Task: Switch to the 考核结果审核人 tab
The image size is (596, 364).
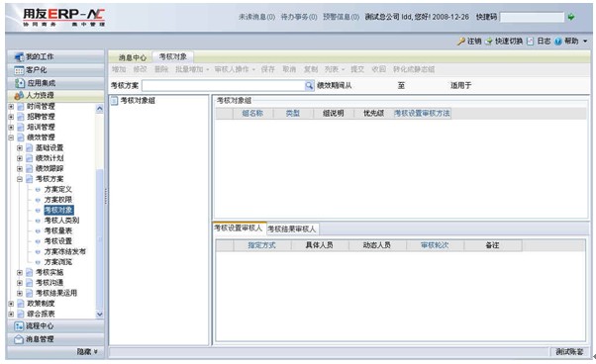Action: 291,228
